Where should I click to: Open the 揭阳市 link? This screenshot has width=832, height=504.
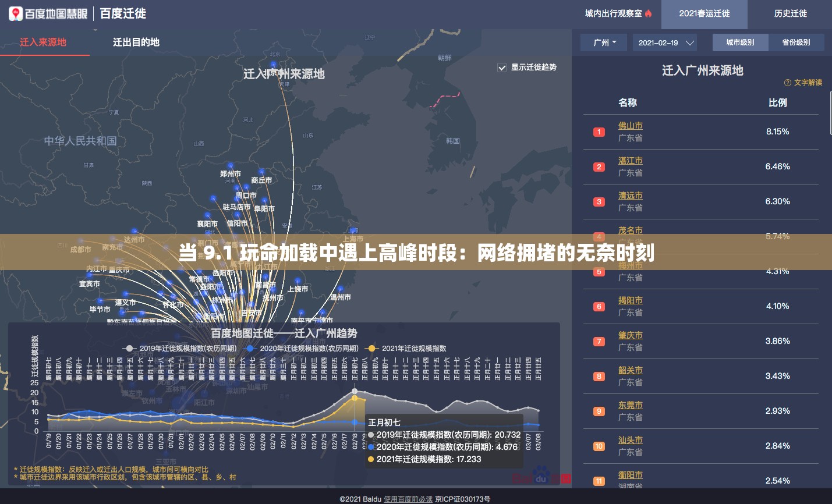point(631,300)
